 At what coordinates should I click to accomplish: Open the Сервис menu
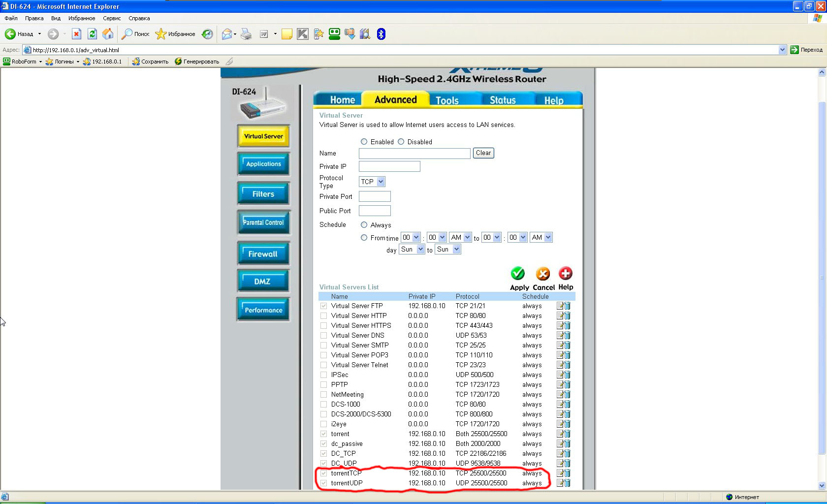click(x=112, y=18)
